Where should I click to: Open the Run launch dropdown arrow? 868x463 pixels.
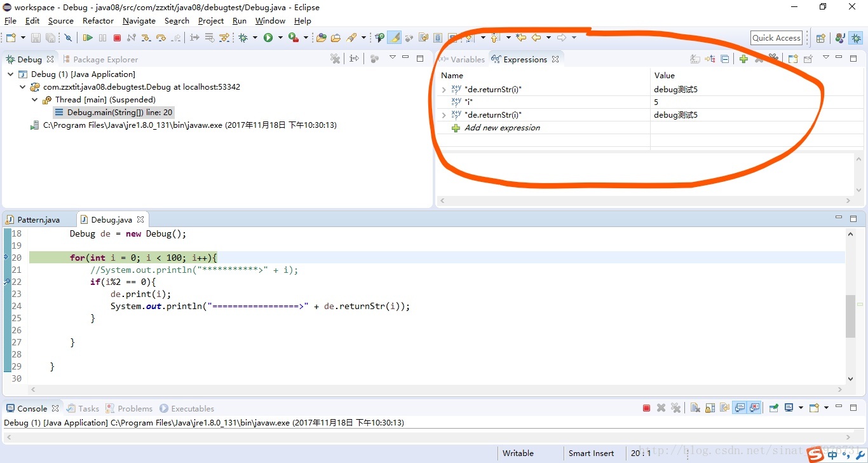point(280,38)
